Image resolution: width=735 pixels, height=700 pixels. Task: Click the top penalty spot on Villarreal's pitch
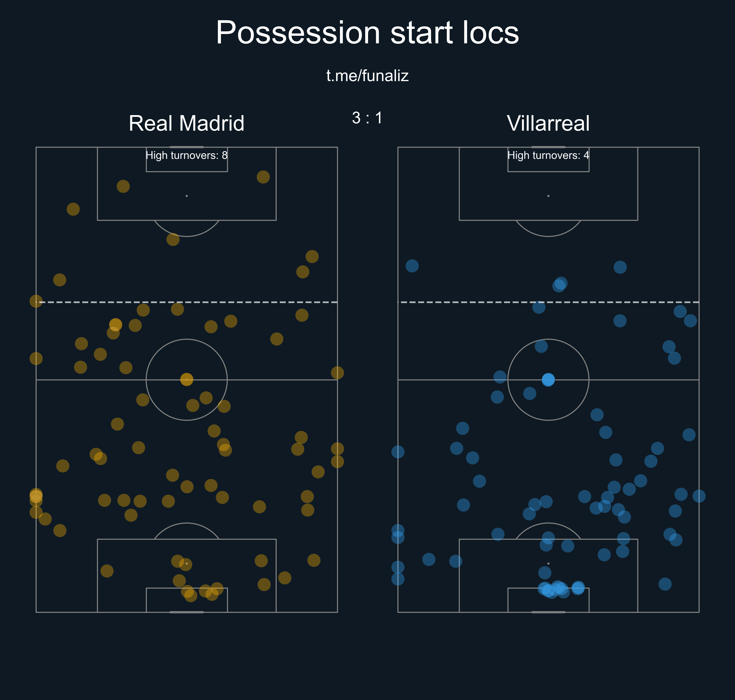(x=548, y=196)
